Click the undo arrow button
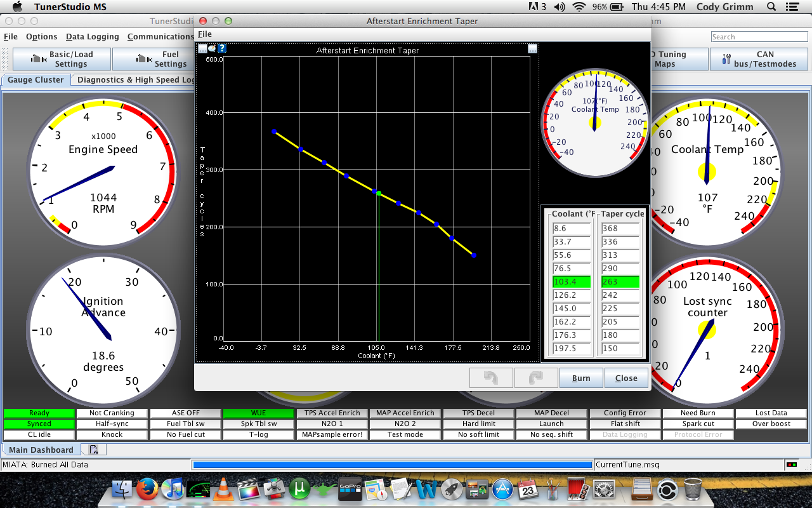 point(491,378)
